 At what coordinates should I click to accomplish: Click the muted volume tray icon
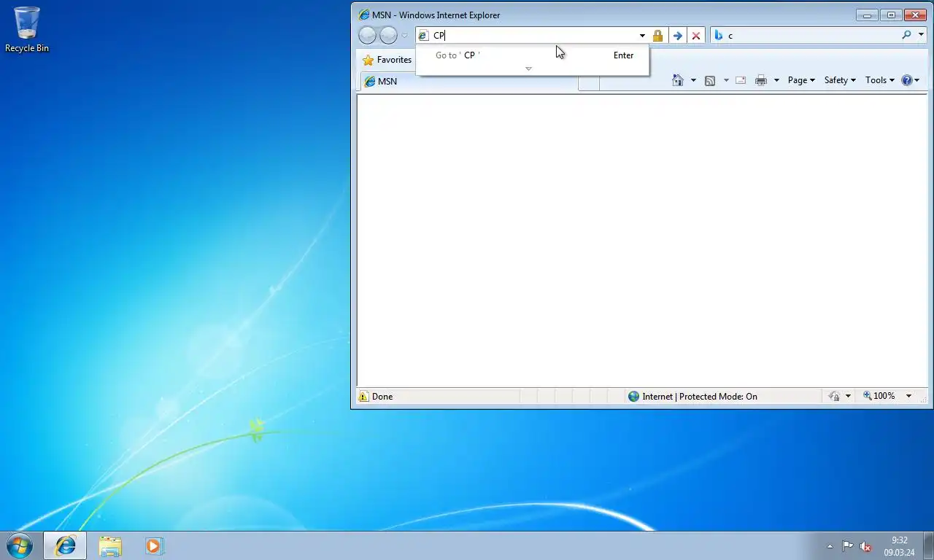click(865, 546)
